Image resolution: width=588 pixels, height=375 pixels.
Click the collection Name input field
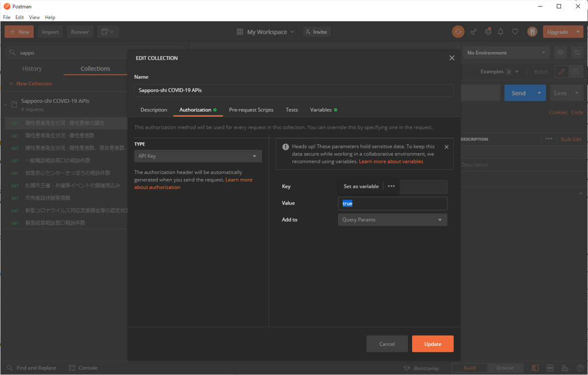tap(294, 90)
